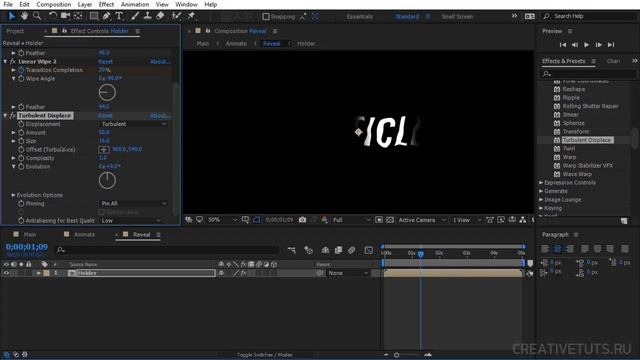The image size is (640, 360).
Task: Open Displacement type dropdown showing Turbulent
Action: click(x=134, y=124)
